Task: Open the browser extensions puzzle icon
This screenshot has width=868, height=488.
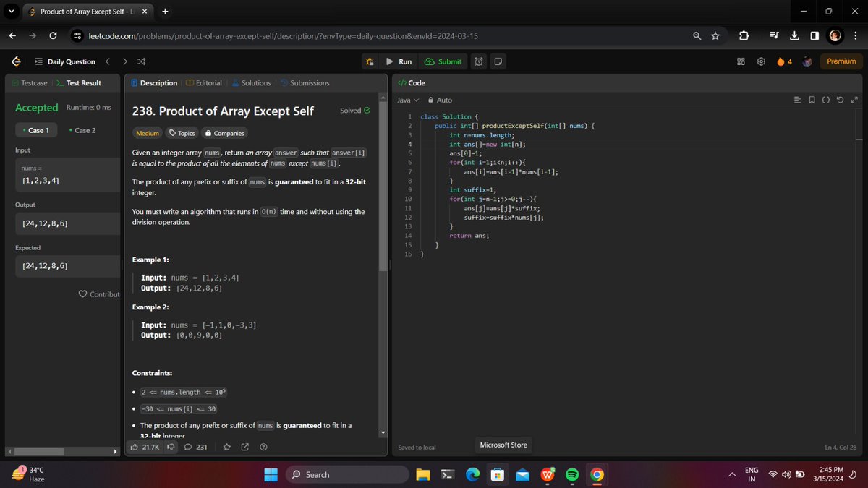Action: pos(744,36)
